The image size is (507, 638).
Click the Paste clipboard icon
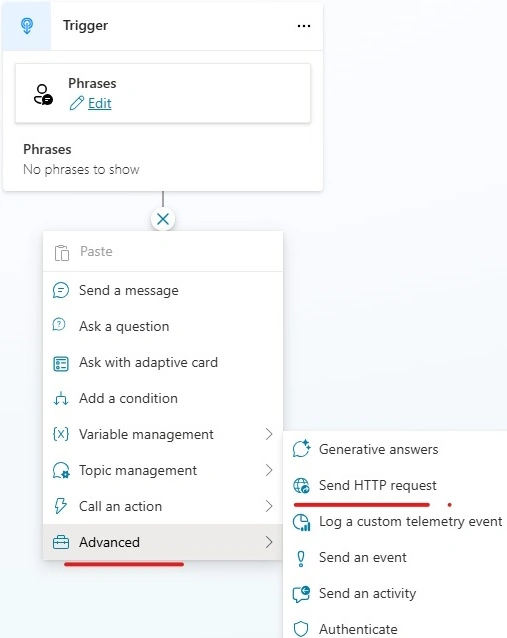(x=61, y=252)
